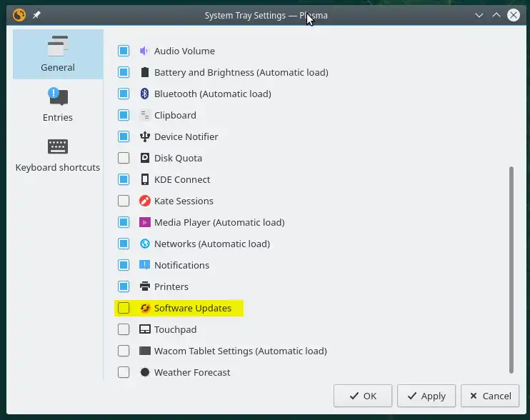The height and width of the screenshot is (420, 530).
Task: Click the Wacom Tablet Settings icon
Action: pos(145,351)
